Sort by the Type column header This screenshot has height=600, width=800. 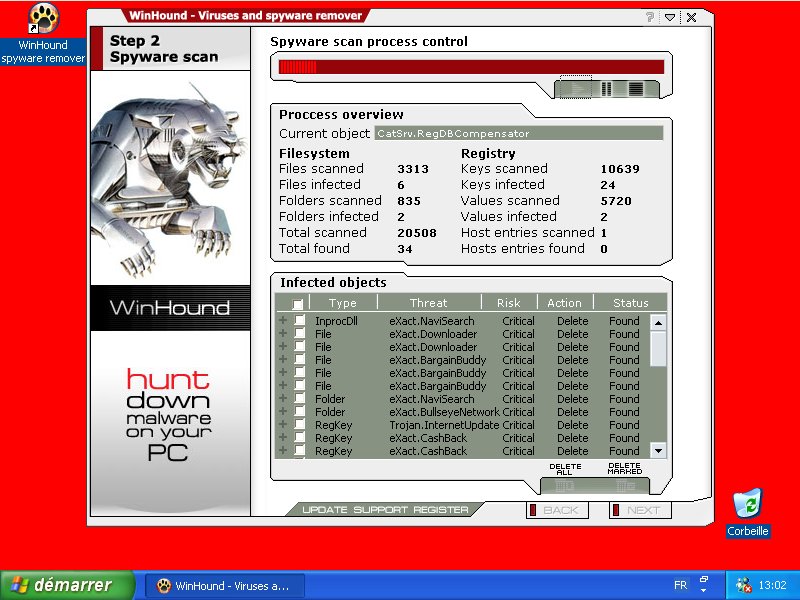pyautogui.click(x=343, y=303)
